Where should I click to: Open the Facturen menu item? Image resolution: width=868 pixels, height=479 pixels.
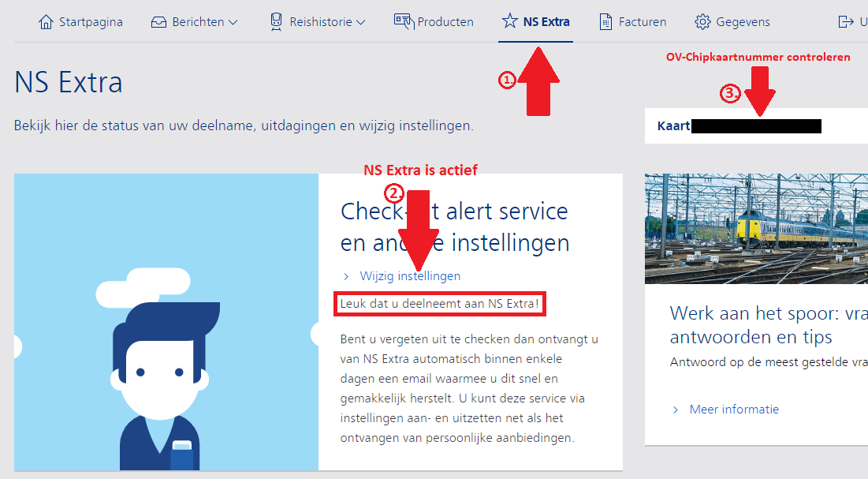point(643,22)
